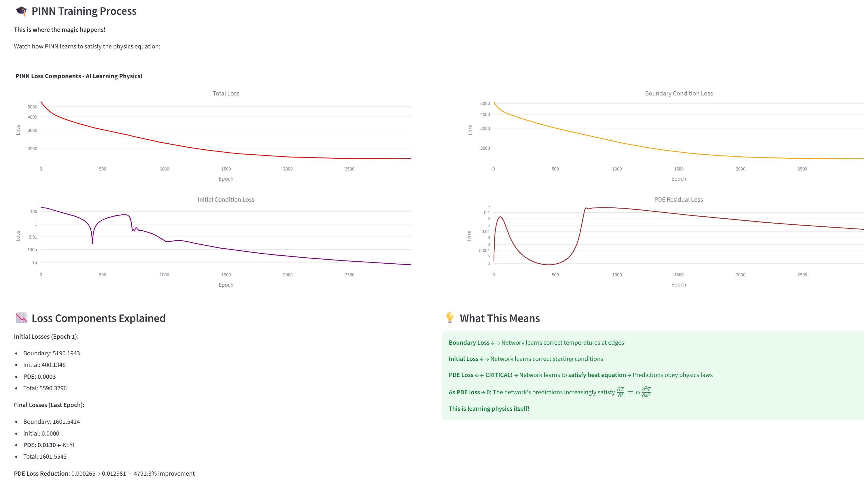
Task: Click the PINN Loss Components figure title
Action: point(79,76)
